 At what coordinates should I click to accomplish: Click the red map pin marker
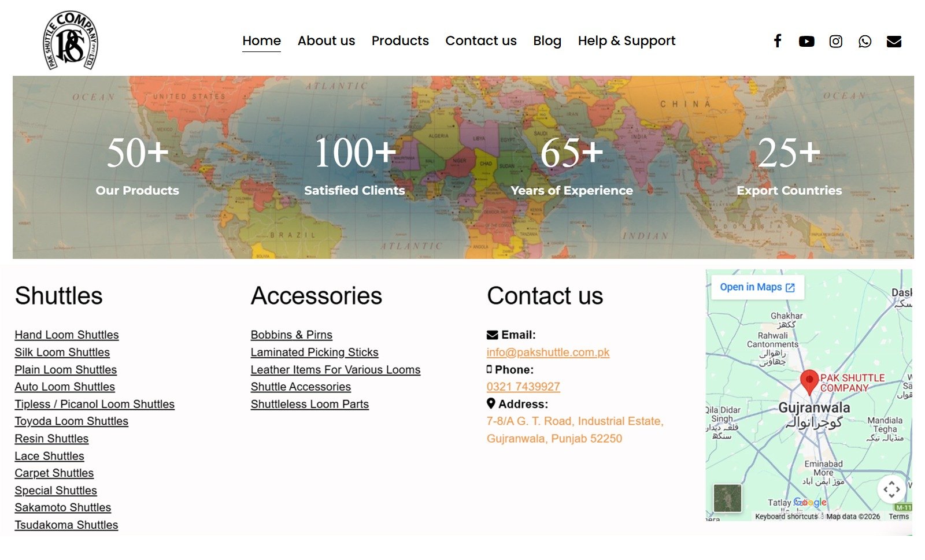point(809,382)
